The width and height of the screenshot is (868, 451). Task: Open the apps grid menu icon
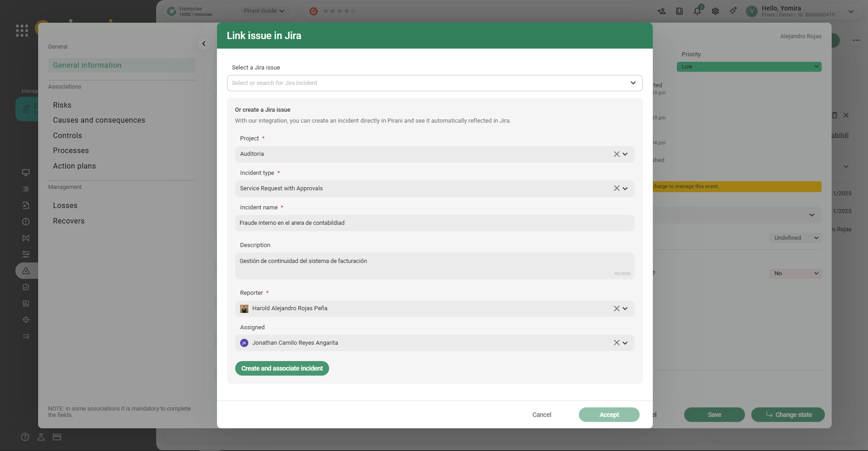(22, 30)
